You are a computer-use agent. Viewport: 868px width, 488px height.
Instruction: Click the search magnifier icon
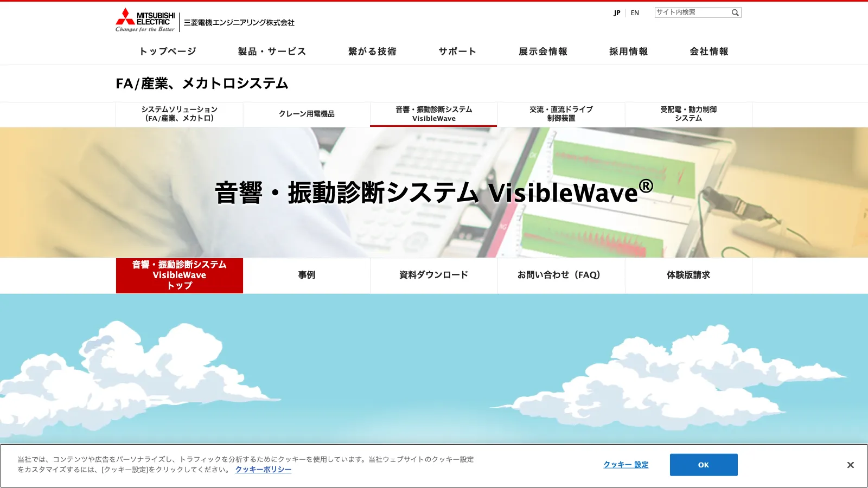coord(735,12)
